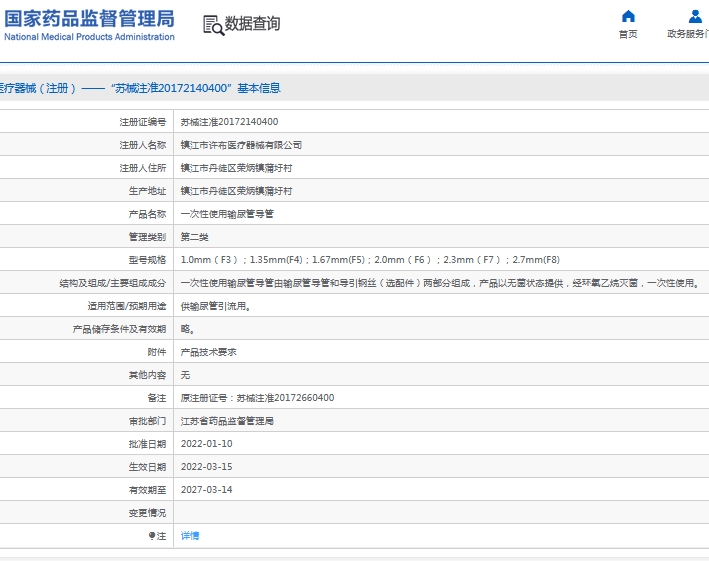The image size is (709, 561).
Task: Open the 政务服务 user icon
Action: 695,16
